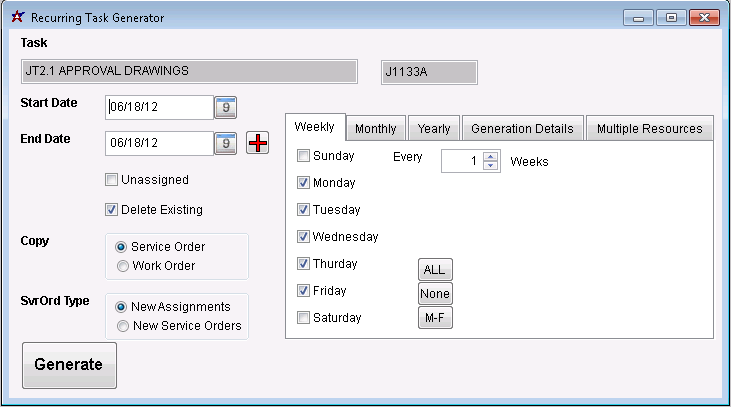
Task: Toggle the Saturday checkbox
Action: click(303, 318)
